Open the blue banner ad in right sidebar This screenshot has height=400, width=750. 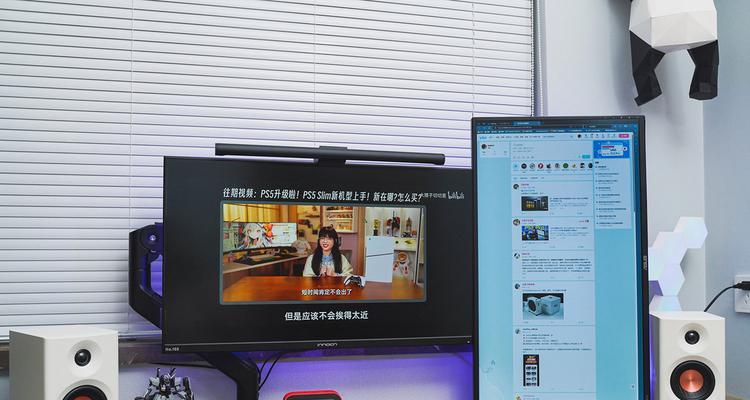pos(611,149)
